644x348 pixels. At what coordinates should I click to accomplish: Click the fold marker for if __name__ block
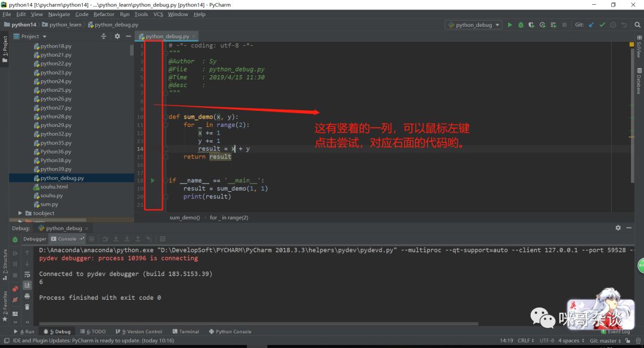pos(166,181)
